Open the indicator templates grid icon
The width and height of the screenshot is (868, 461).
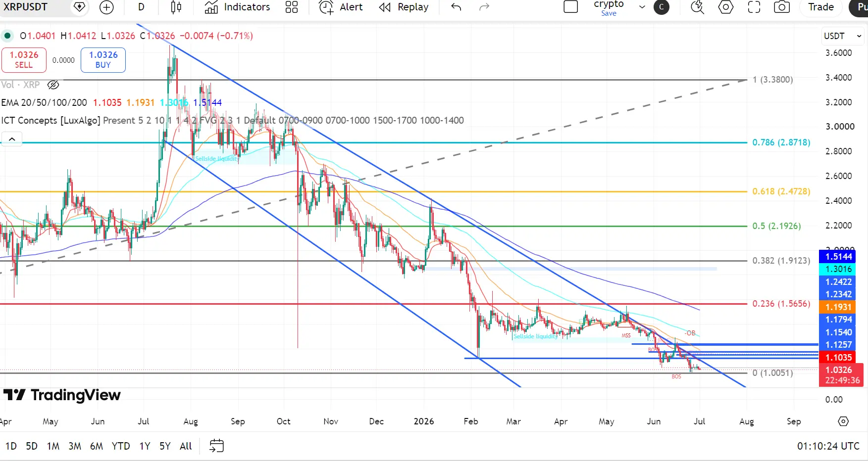[x=292, y=7]
